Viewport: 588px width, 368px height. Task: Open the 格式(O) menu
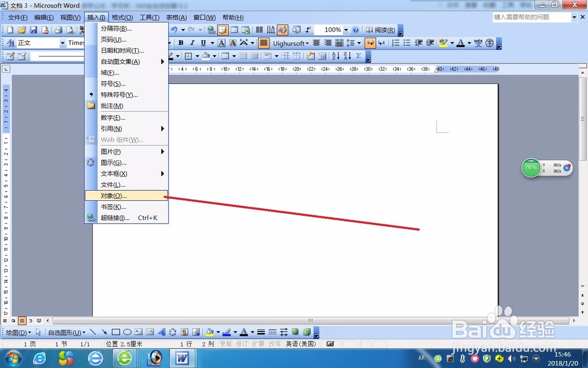click(x=122, y=17)
